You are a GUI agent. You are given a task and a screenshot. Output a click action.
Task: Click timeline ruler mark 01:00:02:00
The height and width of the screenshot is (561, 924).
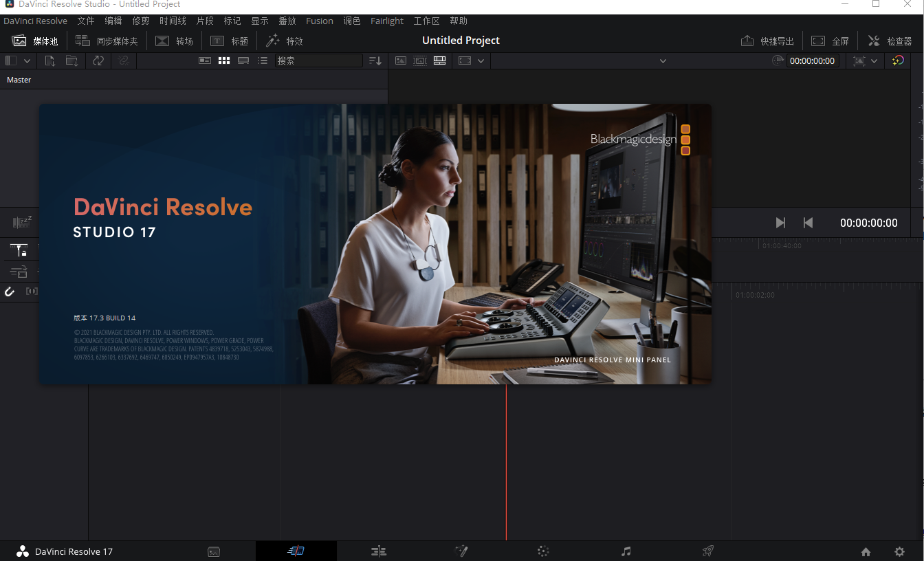(x=755, y=295)
